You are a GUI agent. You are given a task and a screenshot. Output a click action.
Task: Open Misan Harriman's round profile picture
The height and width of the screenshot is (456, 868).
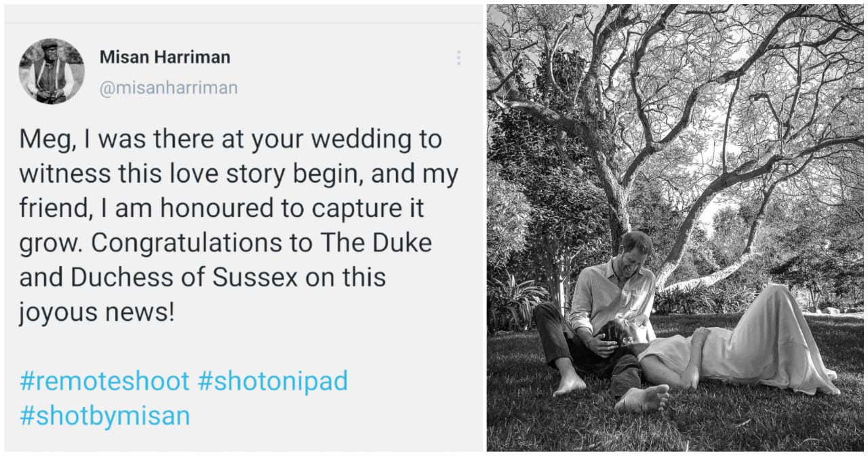(52, 71)
